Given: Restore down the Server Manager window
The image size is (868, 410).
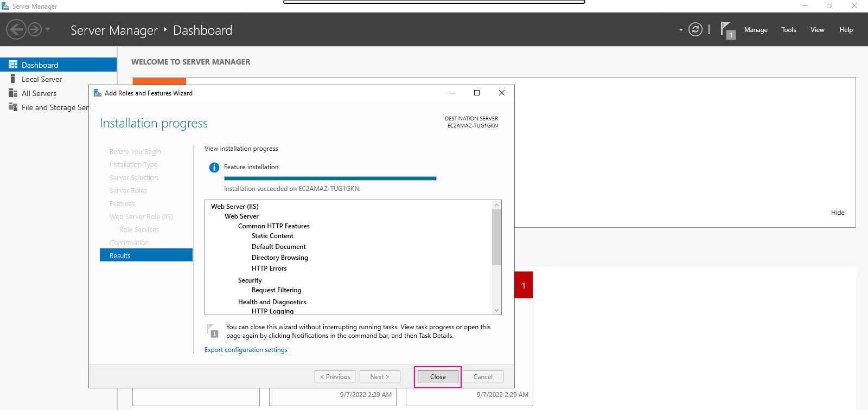Looking at the screenshot, I should (x=829, y=6).
